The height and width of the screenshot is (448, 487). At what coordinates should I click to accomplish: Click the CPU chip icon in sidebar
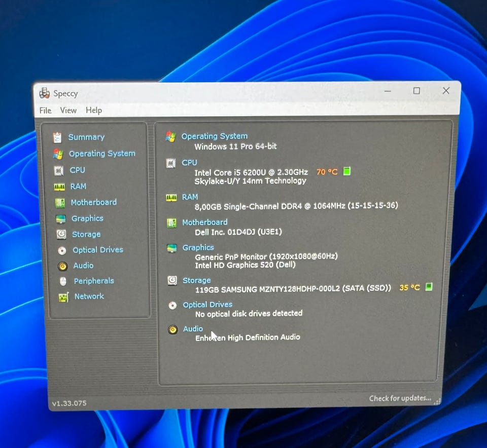(59, 170)
